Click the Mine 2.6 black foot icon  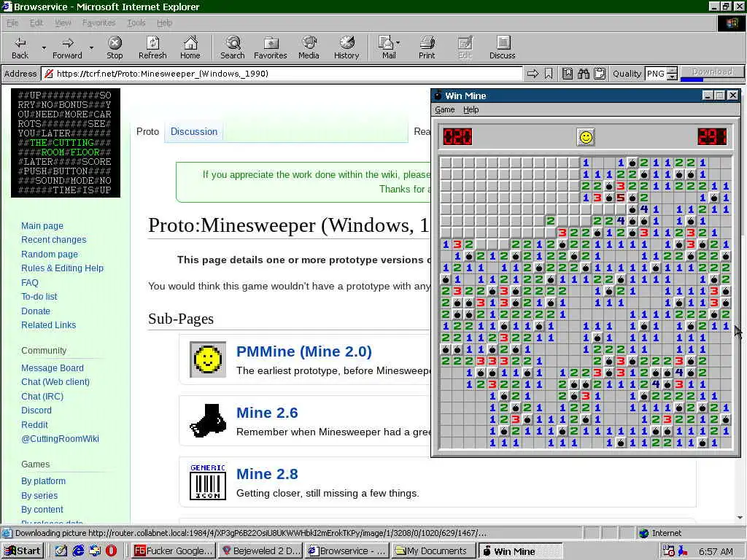pyautogui.click(x=208, y=421)
